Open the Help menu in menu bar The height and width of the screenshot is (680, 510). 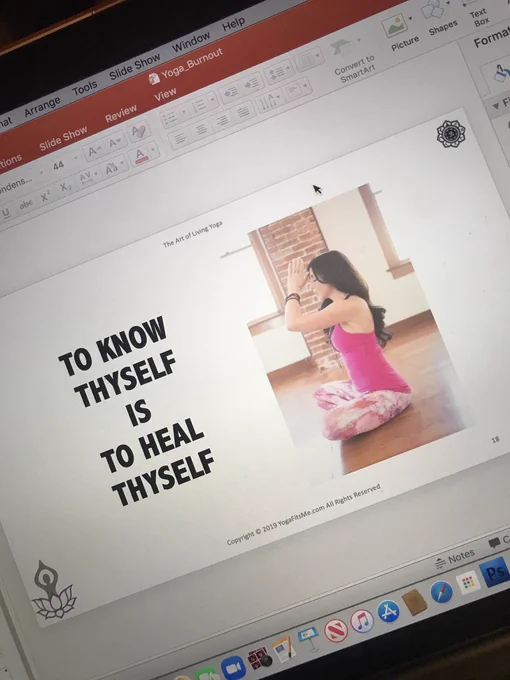pos(234,24)
